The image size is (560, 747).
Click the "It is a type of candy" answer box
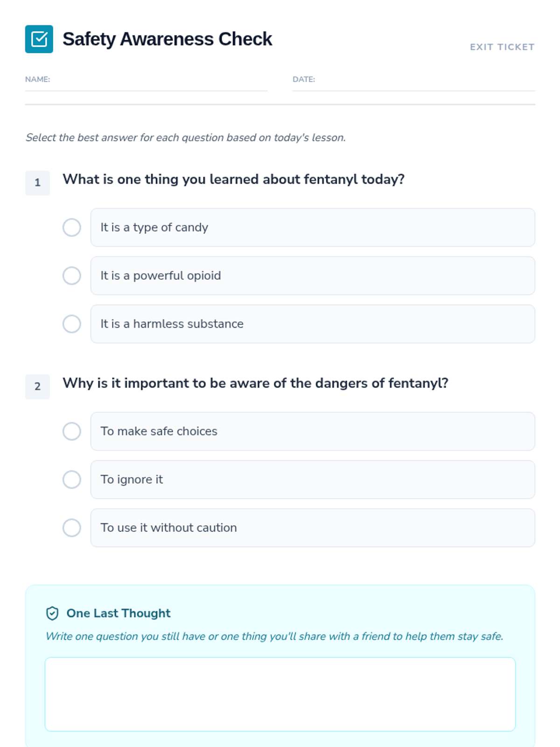pyautogui.click(x=313, y=227)
